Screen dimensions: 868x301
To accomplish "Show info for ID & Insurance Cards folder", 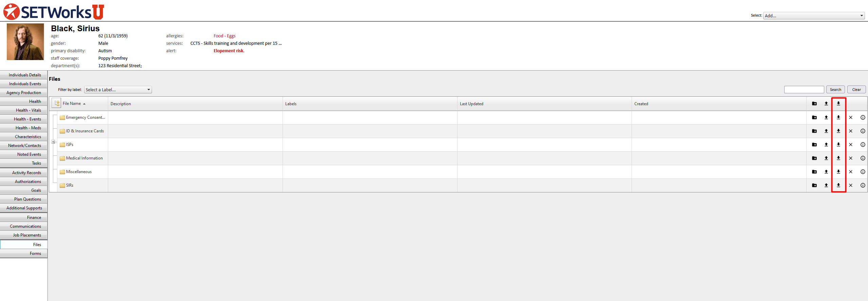I will pyautogui.click(x=863, y=131).
